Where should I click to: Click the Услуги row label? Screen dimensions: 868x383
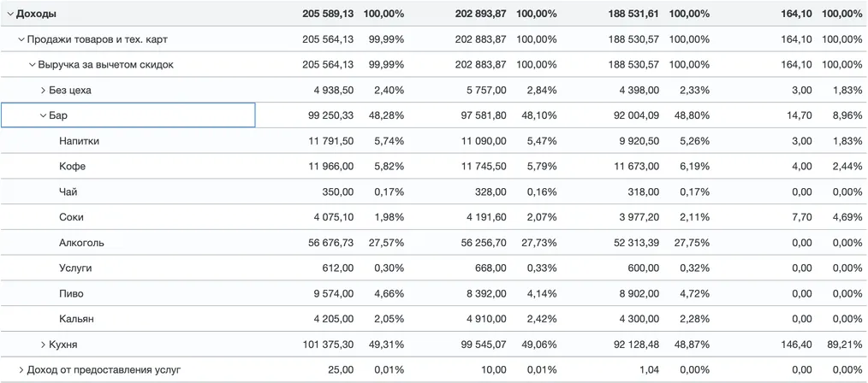click(75, 268)
